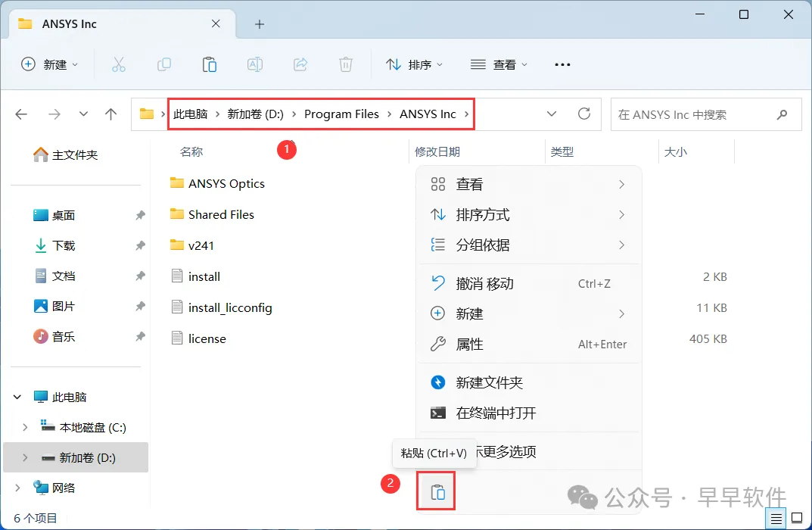Open the View dropdown in toolbar
Viewport: 812px width, 530px height.
click(x=499, y=65)
